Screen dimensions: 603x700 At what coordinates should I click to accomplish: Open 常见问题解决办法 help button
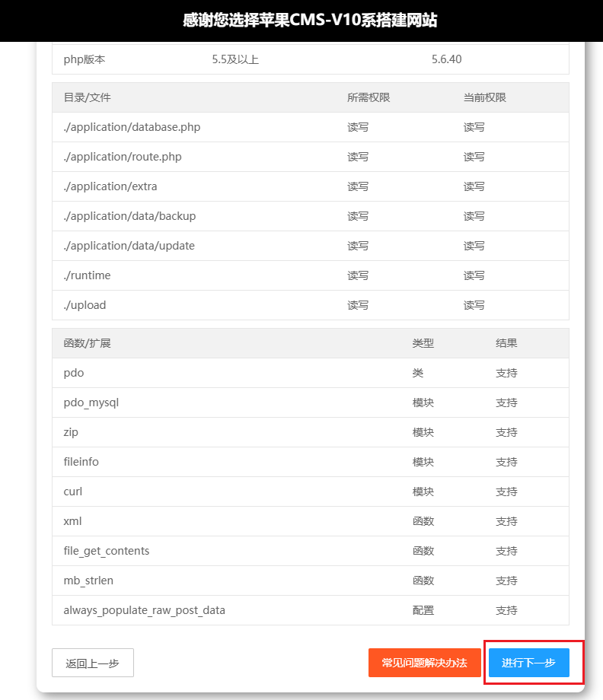tap(424, 663)
